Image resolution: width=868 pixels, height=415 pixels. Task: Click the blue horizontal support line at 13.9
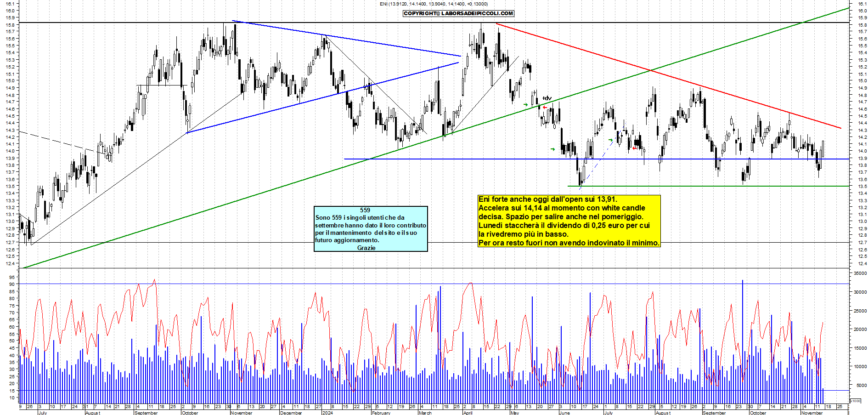(x=597, y=159)
